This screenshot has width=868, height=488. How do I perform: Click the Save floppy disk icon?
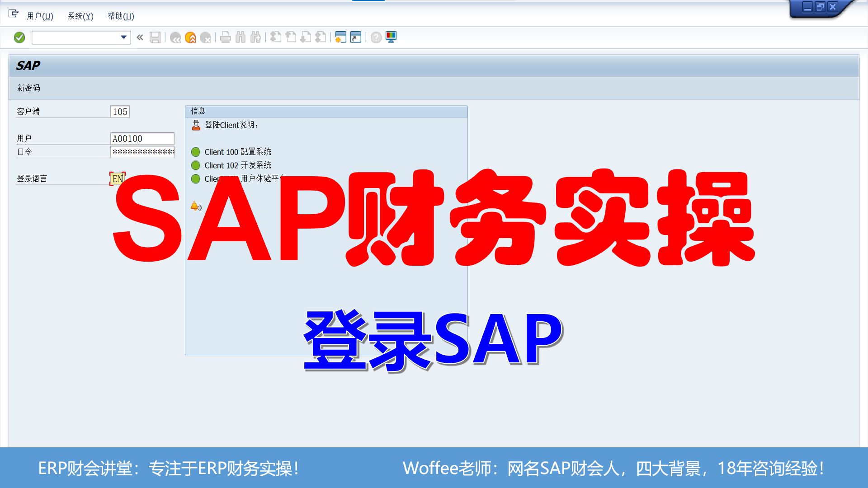coord(155,38)
